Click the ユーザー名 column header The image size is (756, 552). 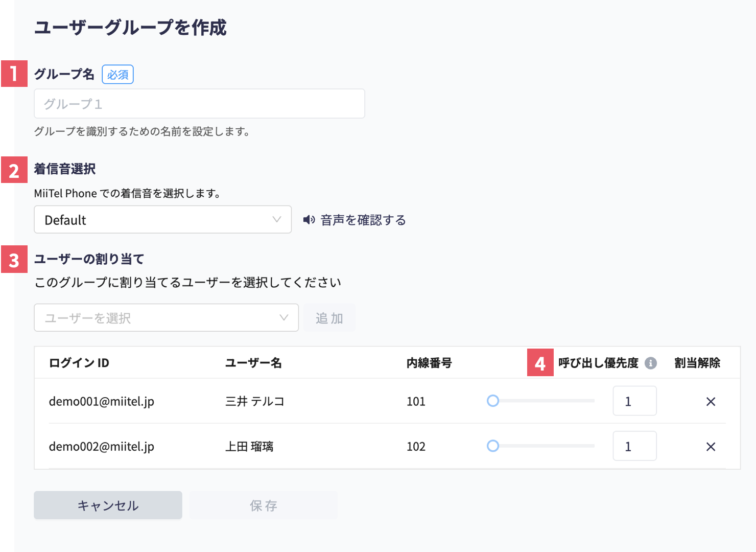coord(253,363)
